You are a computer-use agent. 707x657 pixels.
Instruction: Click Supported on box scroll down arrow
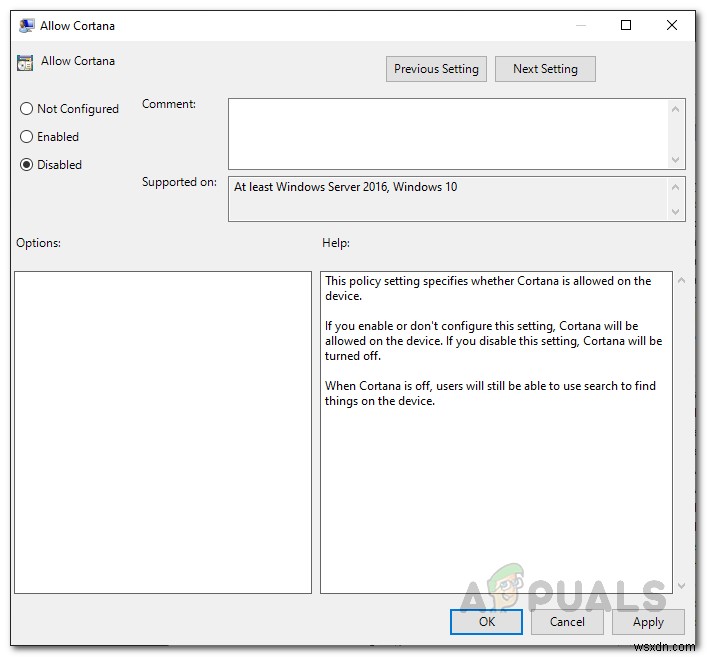click(675, 211)
